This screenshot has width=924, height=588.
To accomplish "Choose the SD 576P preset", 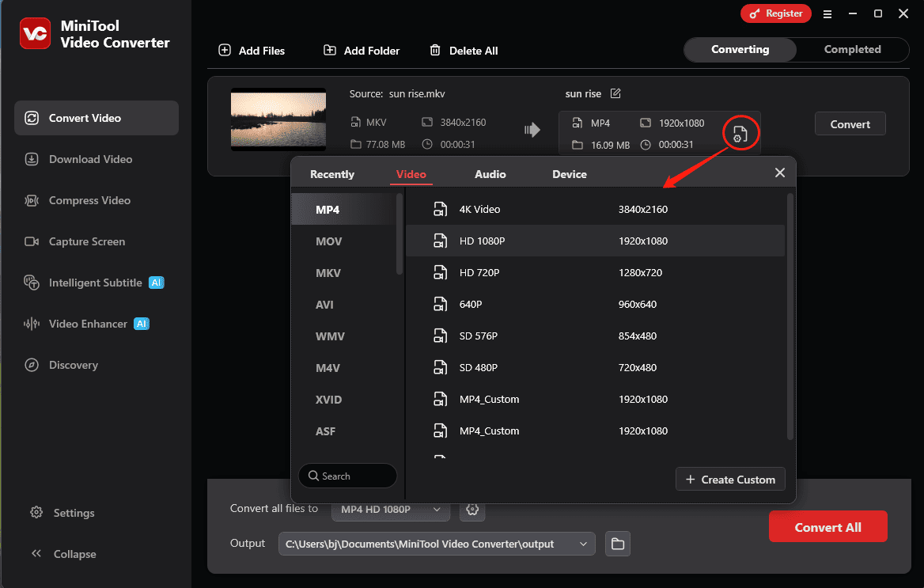I will coord(595,336).
